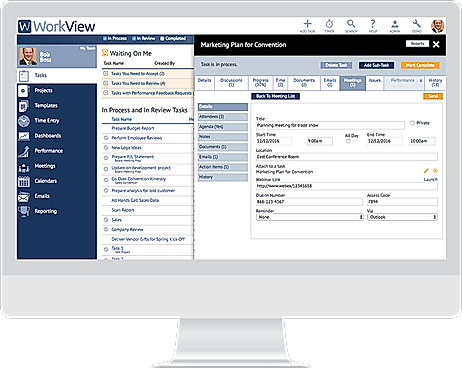Open Dashboards in the sidebar
The height and width of the screenshot is (368, 462).
[x=57, y=136]
